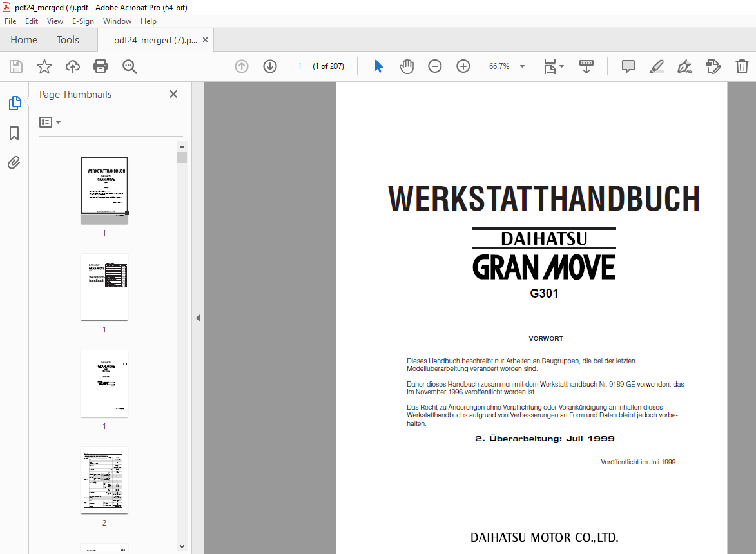Zoom out with the minus icon

click(x=435, y=66)
